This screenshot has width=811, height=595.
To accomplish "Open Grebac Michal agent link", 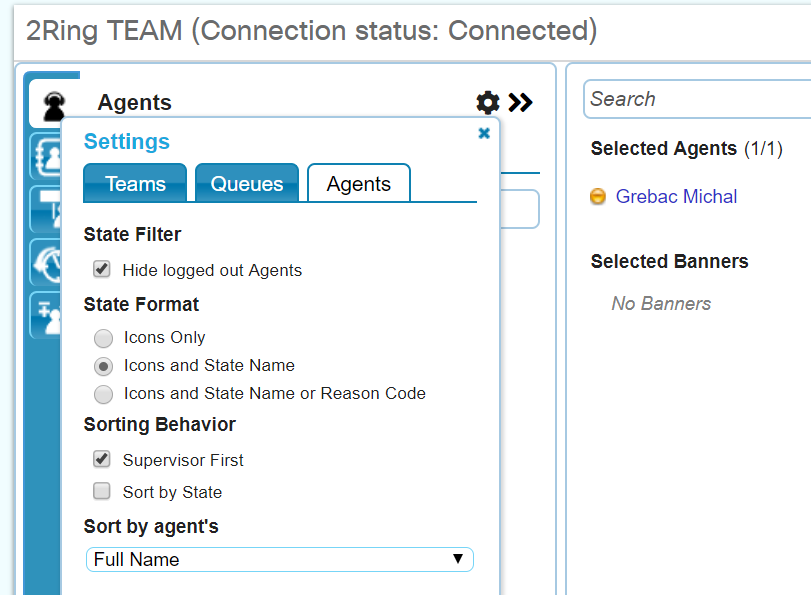I will (676, 197).
